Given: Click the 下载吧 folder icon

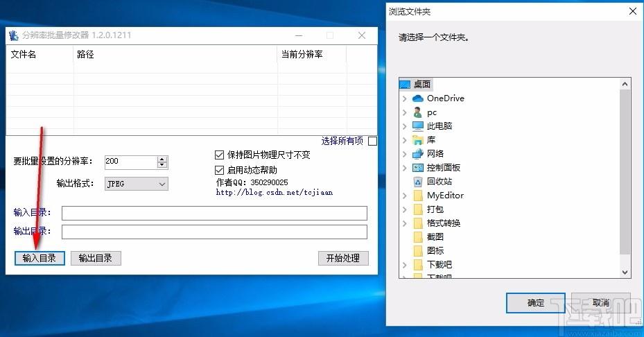Looking at the screenshot, I should pyautogui.click(x=418, y=265).
